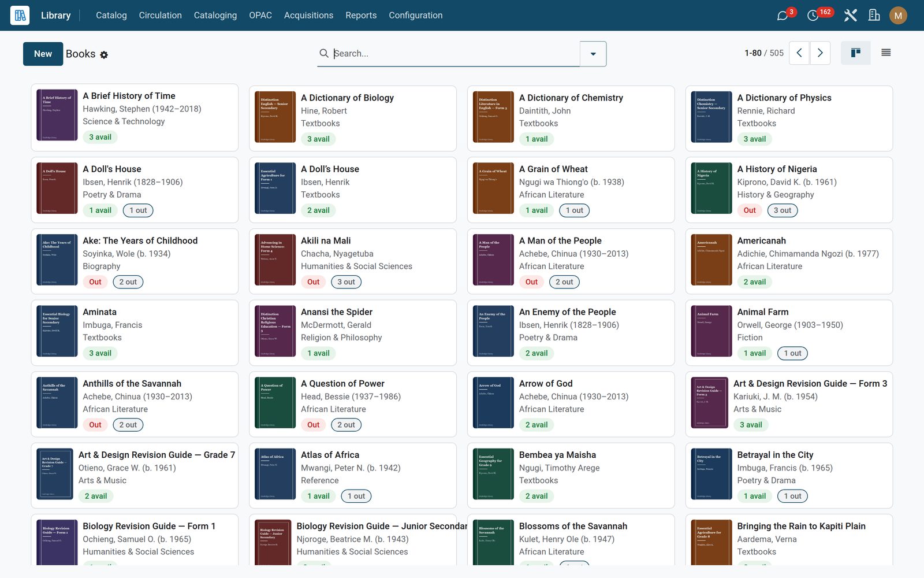Image resolution: width=924 pixels, height=578 pixels.
Task: Go to the next page of books
Action: point(820,53)
